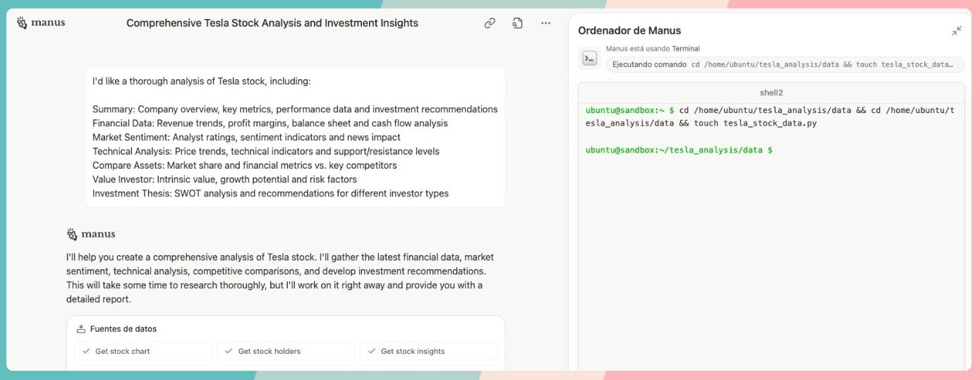Click the manus avatar above the reply

[x=72, y=234]
